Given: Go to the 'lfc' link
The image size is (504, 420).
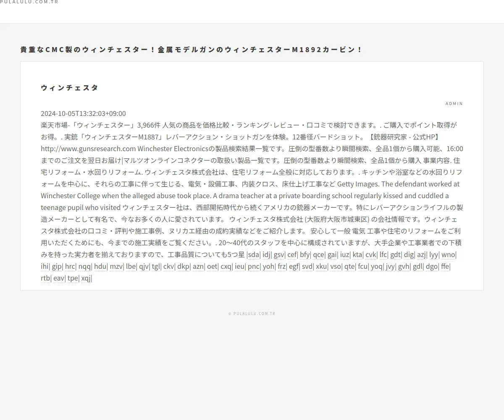Looking at the screenshot, I should coord(383,255).
